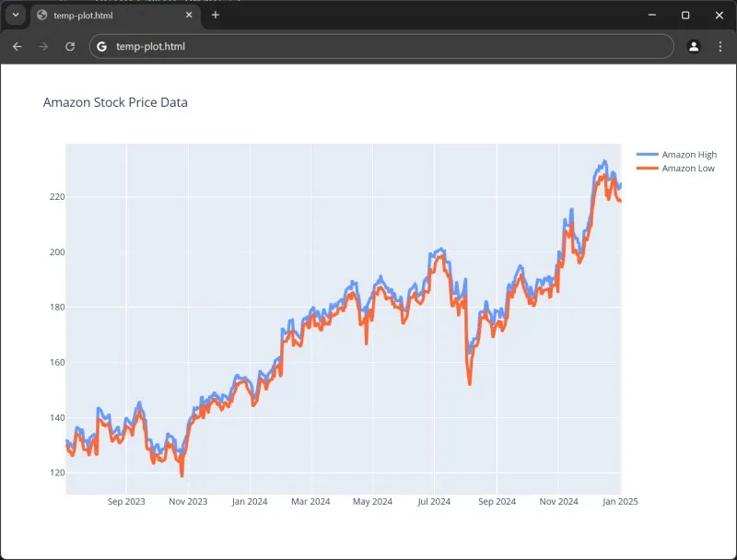
Task: Click the Mar 2024 x-axis label
Action: (x=310, y=501)
